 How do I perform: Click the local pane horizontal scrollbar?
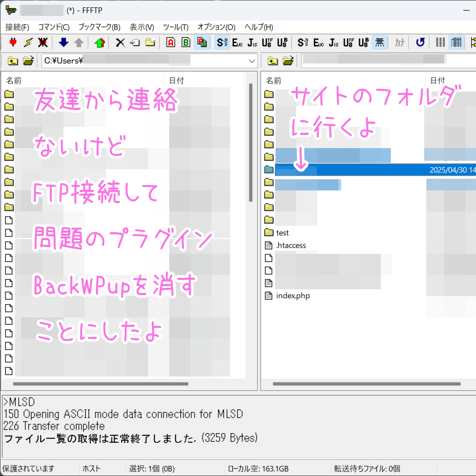pos(100,384)
